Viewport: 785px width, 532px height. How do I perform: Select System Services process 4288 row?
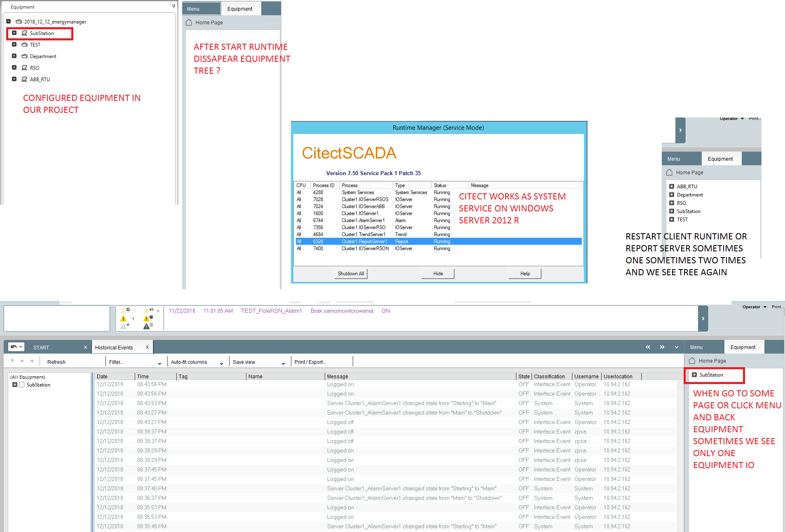pyautogui.click(x=438, y=192)
